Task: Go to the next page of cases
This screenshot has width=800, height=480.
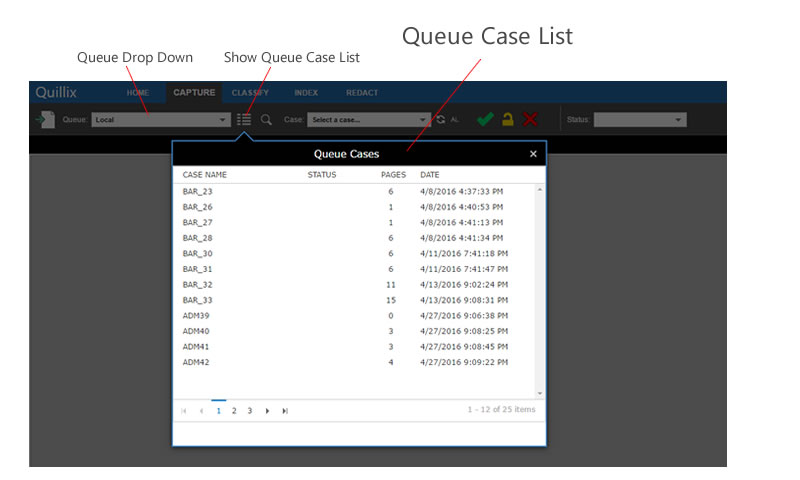Action: pos(267,410)
